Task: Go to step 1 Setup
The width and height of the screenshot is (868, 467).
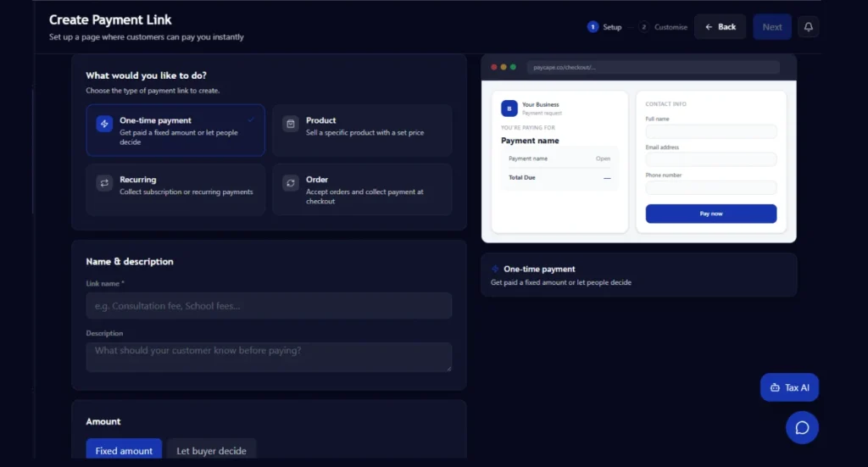Action: [x=604, y=27]
